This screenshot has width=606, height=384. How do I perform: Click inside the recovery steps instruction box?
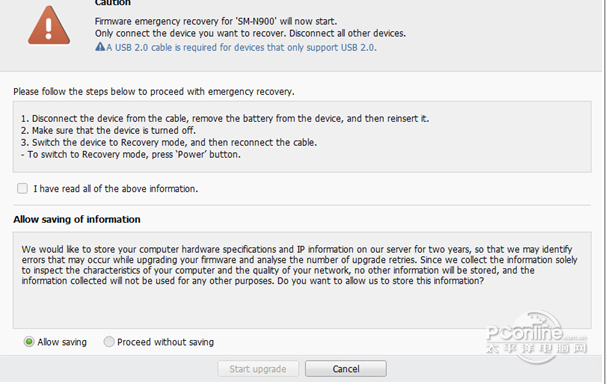tap(302, 136)
